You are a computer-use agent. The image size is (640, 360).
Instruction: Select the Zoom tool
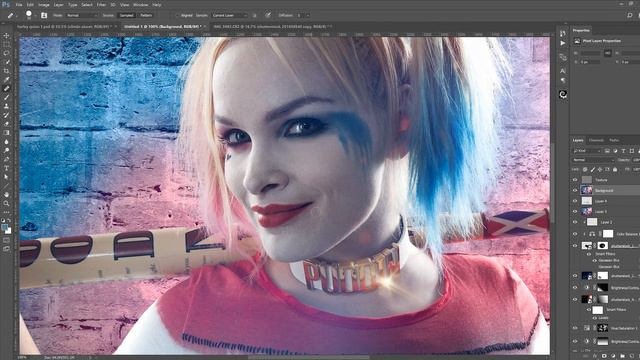[7, 203]
